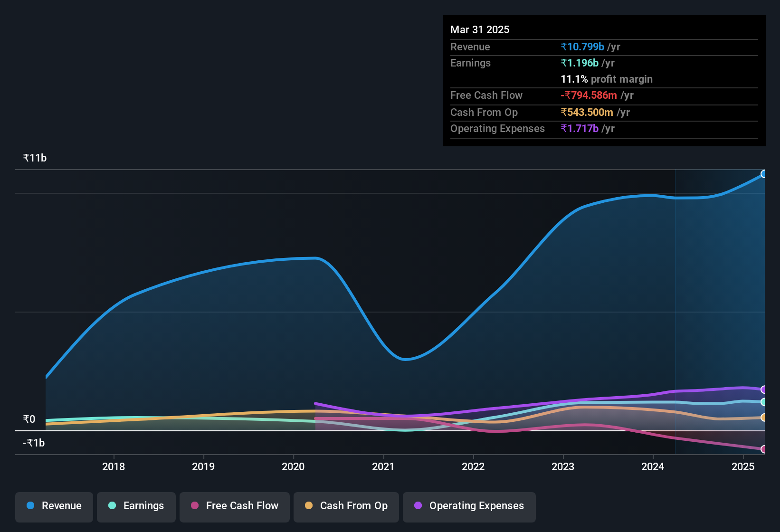The width and height of the screenshot is (780, 532).
Task: Click the Revenue label in tooltip
Action: 470,47
